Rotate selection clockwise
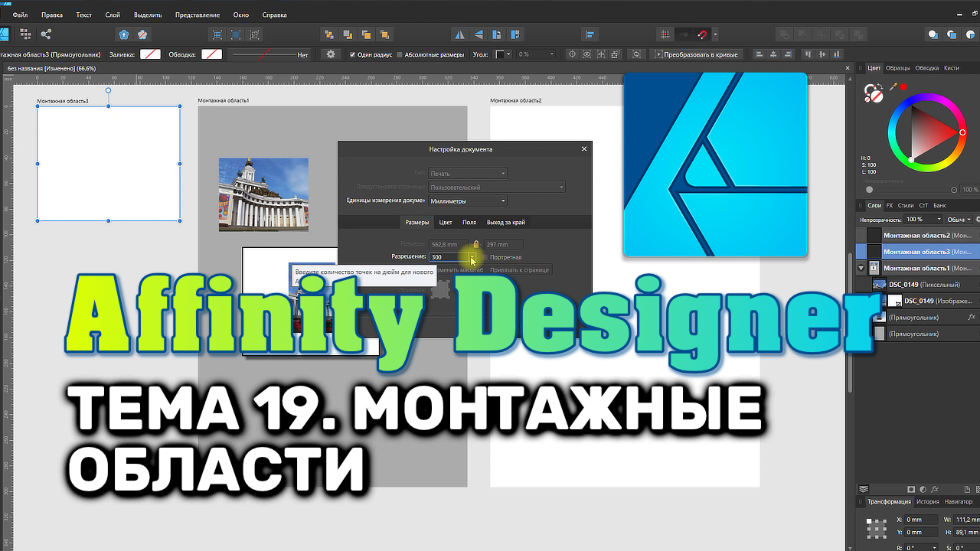 [x=516, y=34]
